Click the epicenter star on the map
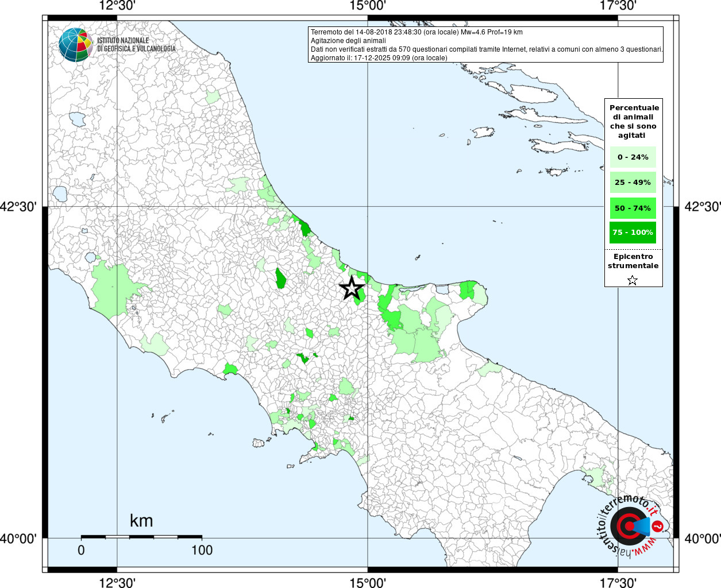 click(352, 288)
